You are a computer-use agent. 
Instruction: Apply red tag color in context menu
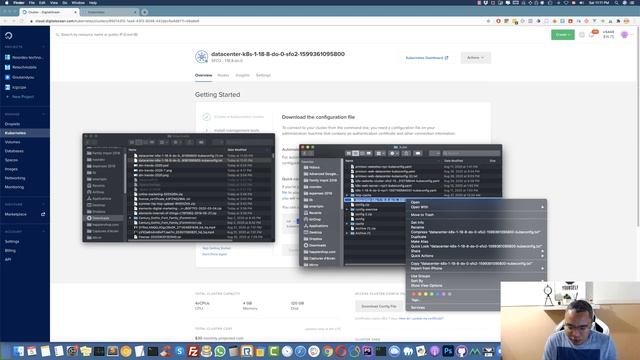click(x=413, y=294)
